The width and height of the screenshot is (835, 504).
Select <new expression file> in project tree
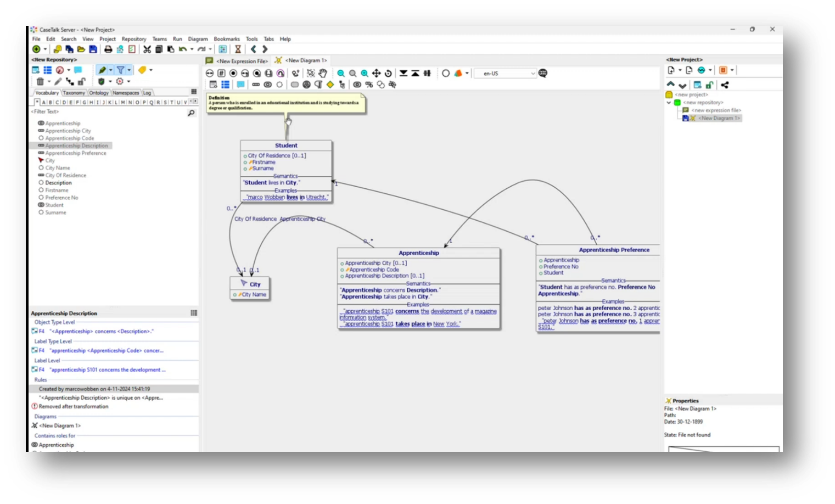click(716, 110)
